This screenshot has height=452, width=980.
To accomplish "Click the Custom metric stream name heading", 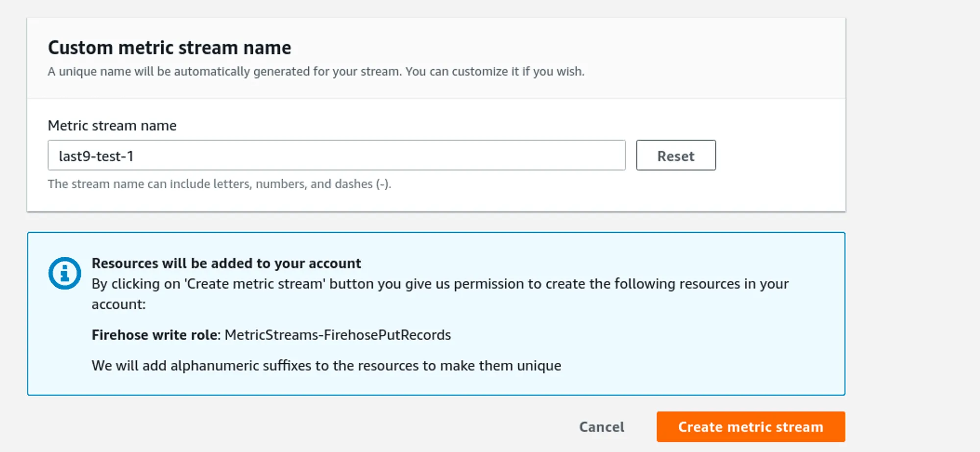I will click(169, 48).
